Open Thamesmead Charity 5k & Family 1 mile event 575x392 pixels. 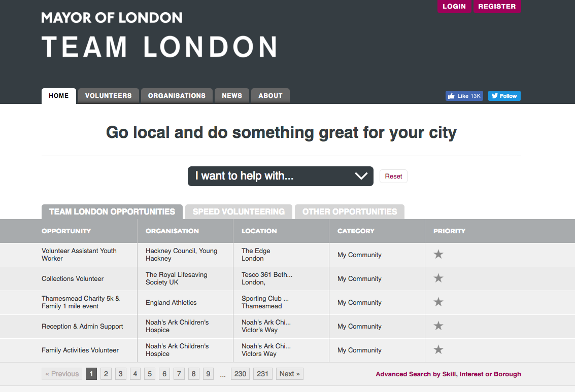tap(81, 302)
